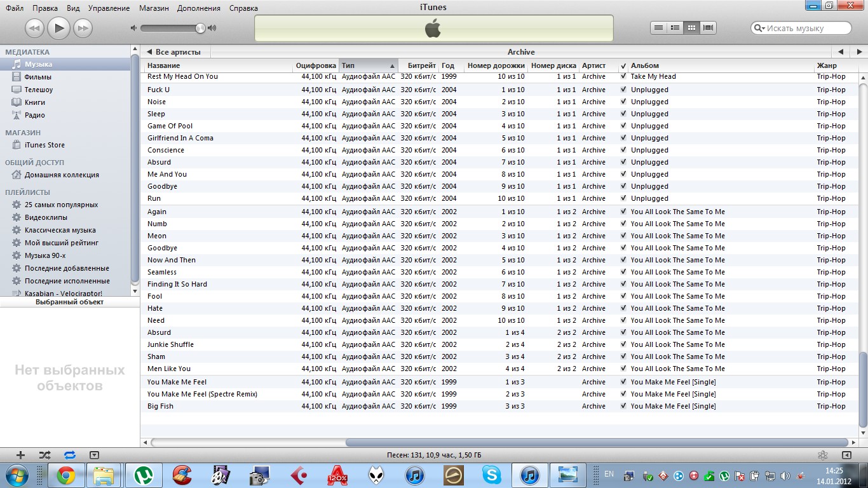Image resolution: width=868 pixels, height=488 pixels.
Task: Start playback with the Play button
Action: [x=58, y=27]
